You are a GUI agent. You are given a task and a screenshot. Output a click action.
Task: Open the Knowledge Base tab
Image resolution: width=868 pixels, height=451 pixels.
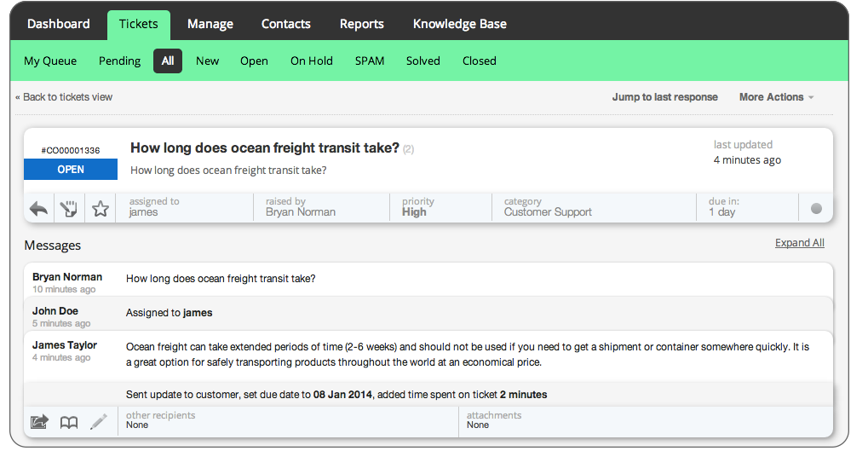click(x=459, y=24)
